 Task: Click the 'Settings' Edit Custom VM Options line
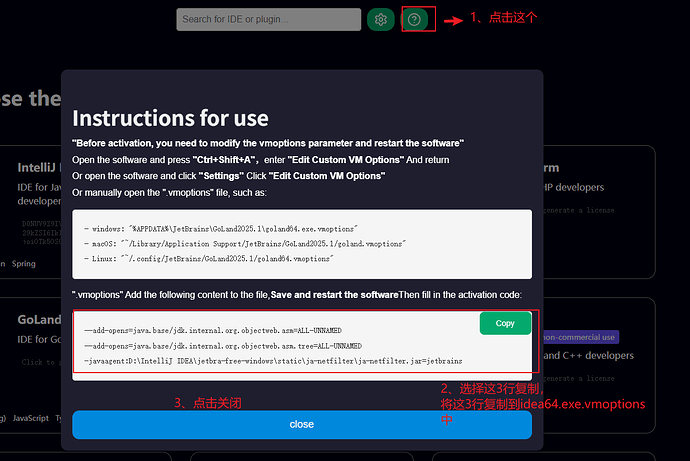point(228,176)
